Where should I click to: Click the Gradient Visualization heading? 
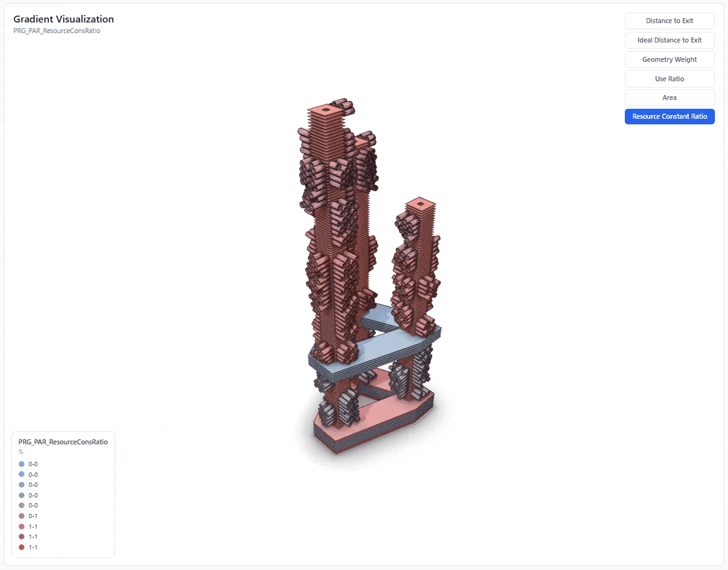[x=64, y=19]
